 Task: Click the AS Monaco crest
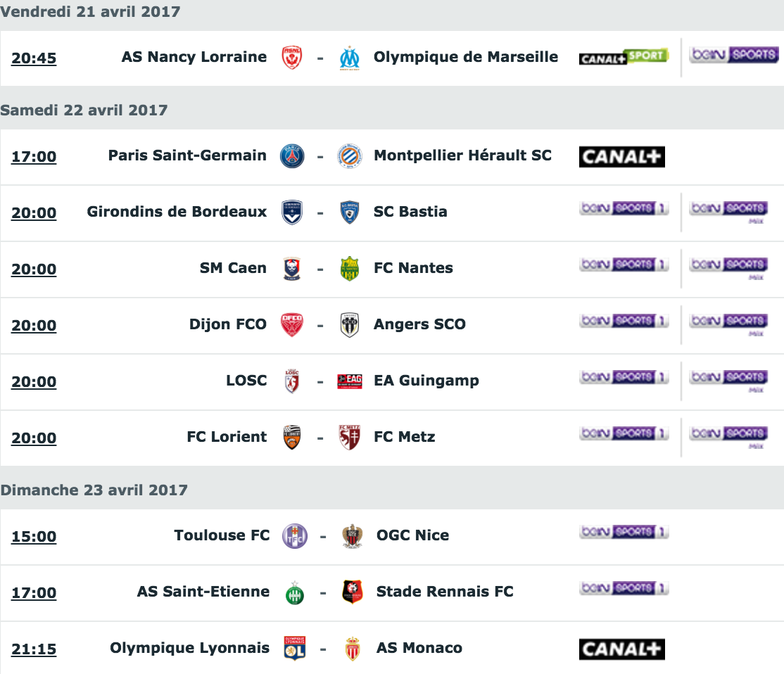(353, 649)
